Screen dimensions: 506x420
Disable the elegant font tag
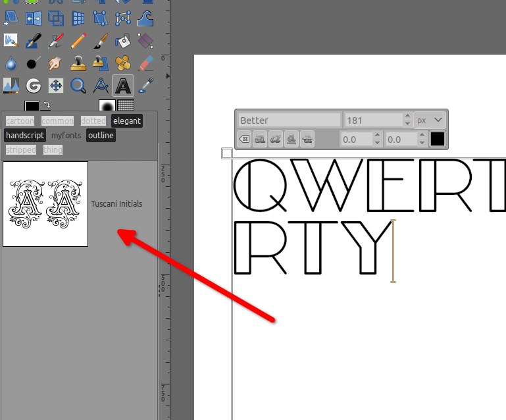click(127, 120)
